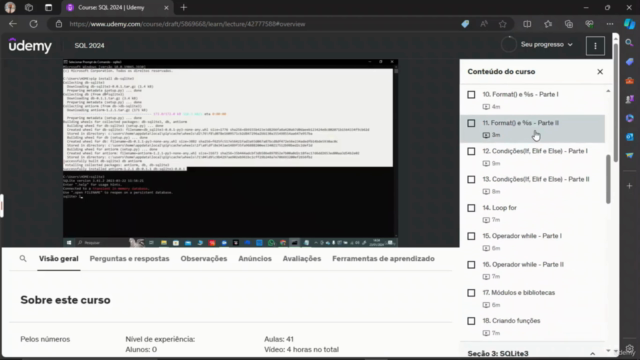Viewport: 640px width, 360px height.
Task: Check the lecture 11 Format() Parte II box
Action: click(x=471, y=123)
